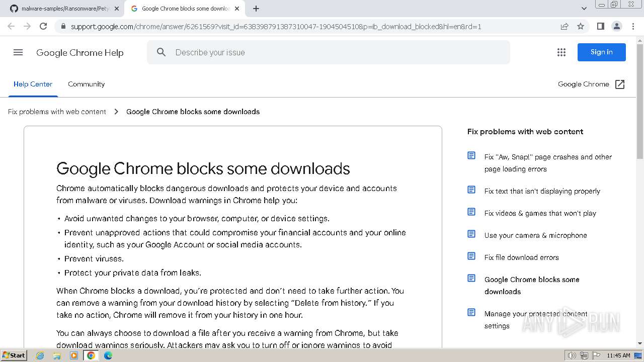Click Chrome icon in taskbar

click(91, 355)
